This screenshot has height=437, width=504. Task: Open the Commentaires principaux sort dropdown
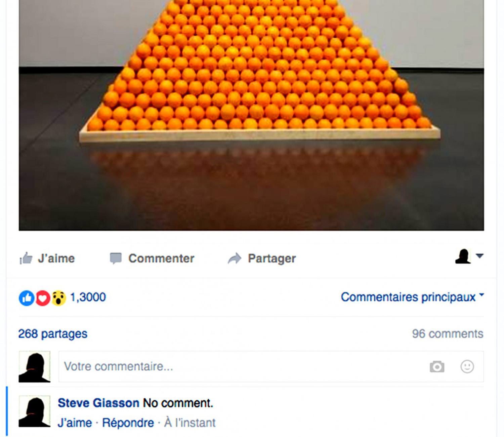click(412, 297)
